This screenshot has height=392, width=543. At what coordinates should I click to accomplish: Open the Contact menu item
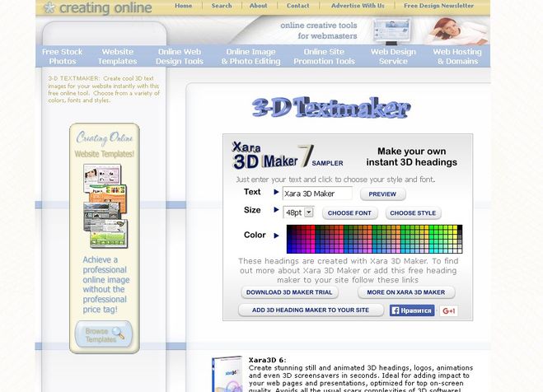coord(297,6)
